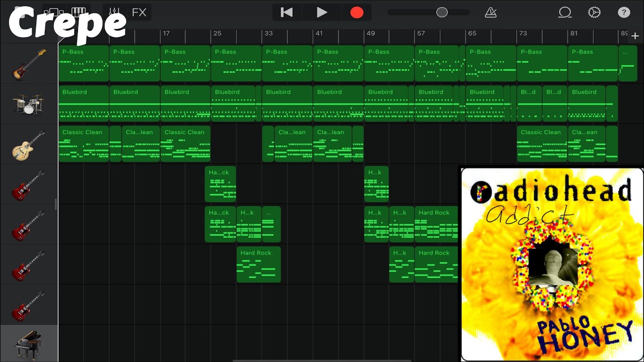
Task: Start recording with the red Record button
Action: [x=357, y=13]
